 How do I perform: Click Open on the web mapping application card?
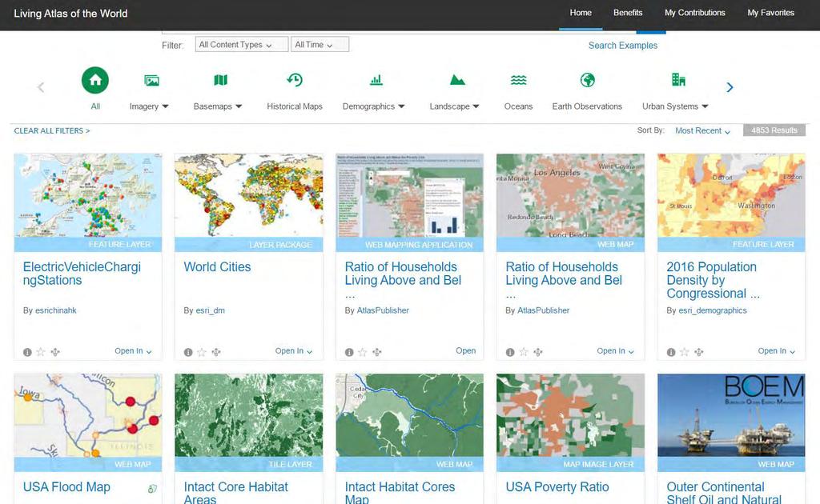(465, 351)
